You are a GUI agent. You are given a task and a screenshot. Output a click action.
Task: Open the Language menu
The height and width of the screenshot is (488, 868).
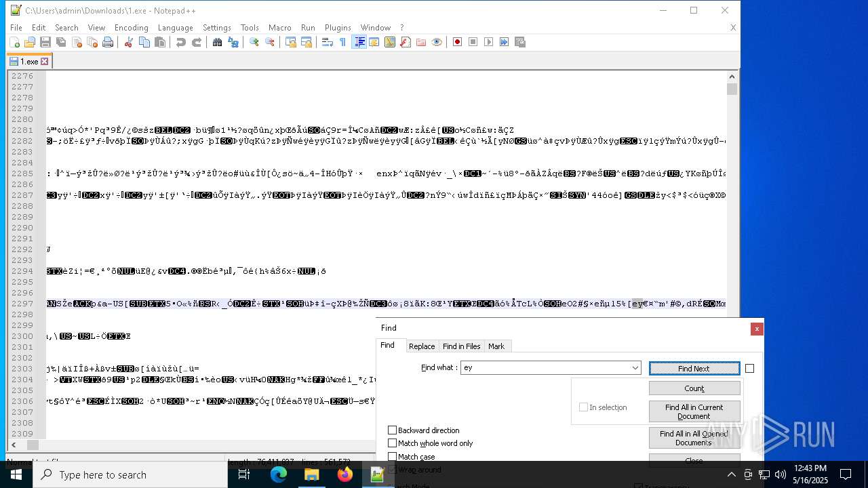[175, 28]
